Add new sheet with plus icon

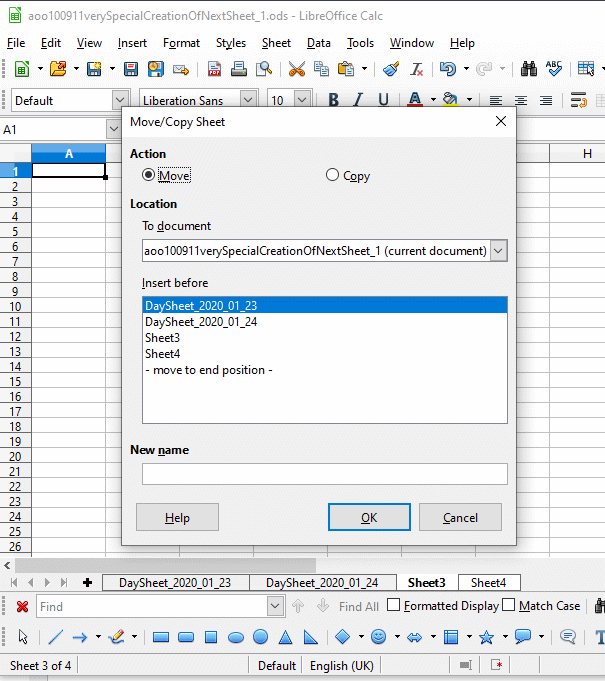[88, 582]
